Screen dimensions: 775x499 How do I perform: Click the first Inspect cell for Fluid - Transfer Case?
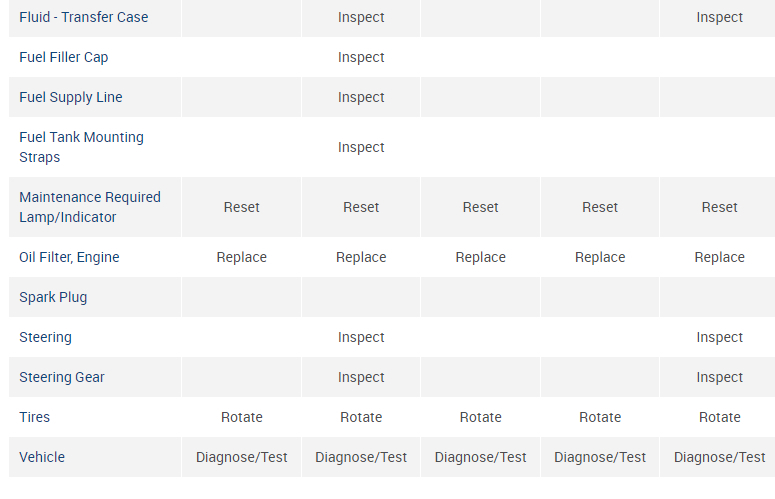coord(361,17)
